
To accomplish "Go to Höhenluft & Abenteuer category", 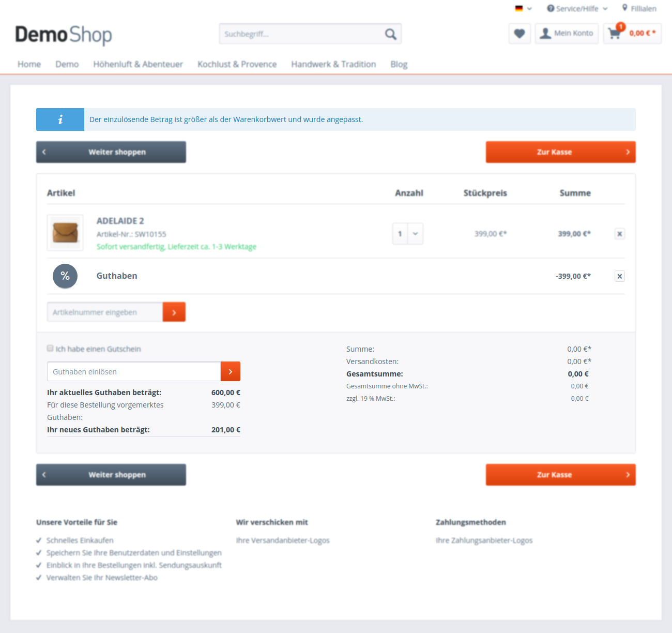I will [x=138, y=64].
